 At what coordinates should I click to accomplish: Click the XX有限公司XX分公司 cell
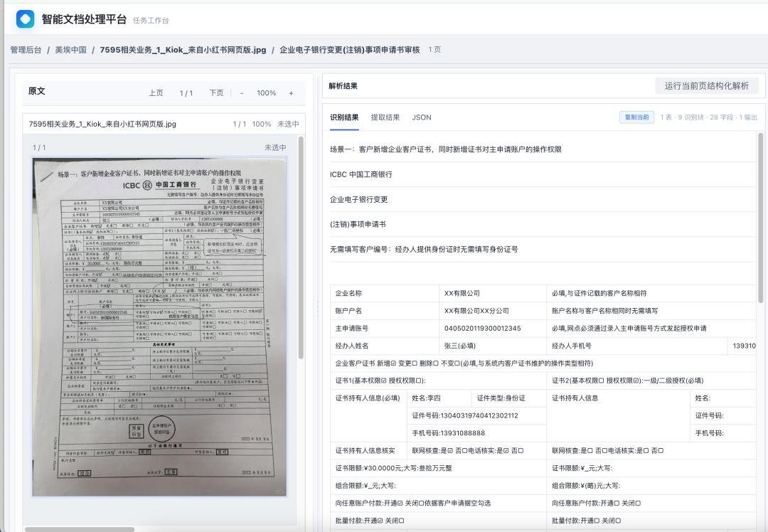[x=493, y=311]
